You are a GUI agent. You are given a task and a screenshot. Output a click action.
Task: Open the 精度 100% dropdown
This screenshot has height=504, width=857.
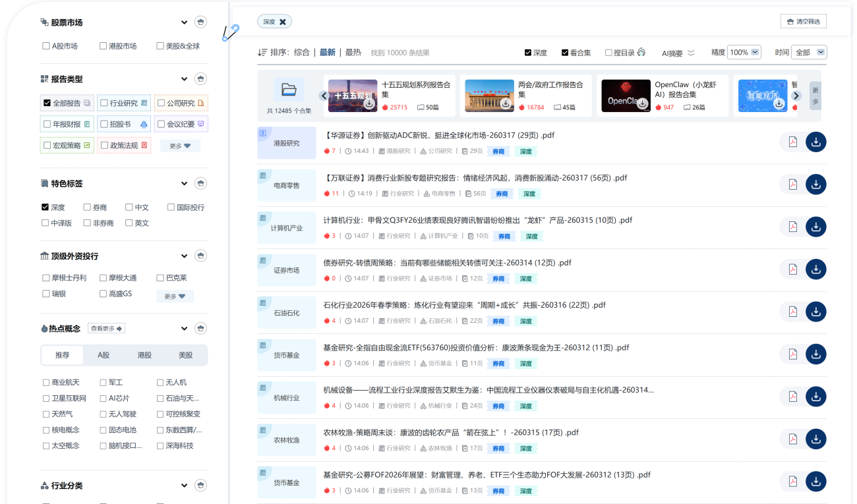click(x=744, y=53)
